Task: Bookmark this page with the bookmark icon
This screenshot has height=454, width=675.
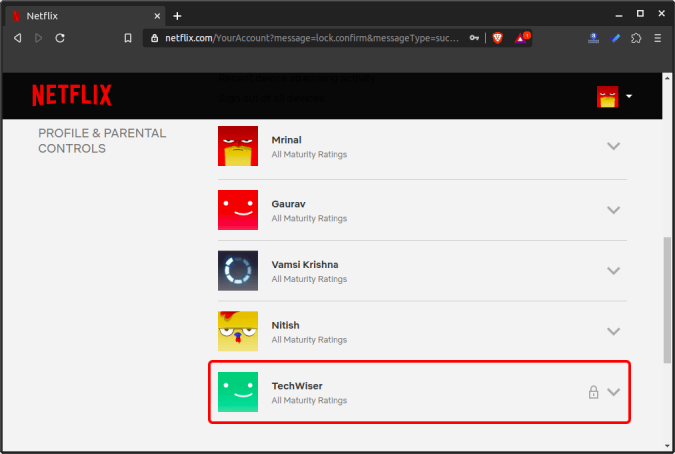Action: pyautogui.click(x=128, y=38)
